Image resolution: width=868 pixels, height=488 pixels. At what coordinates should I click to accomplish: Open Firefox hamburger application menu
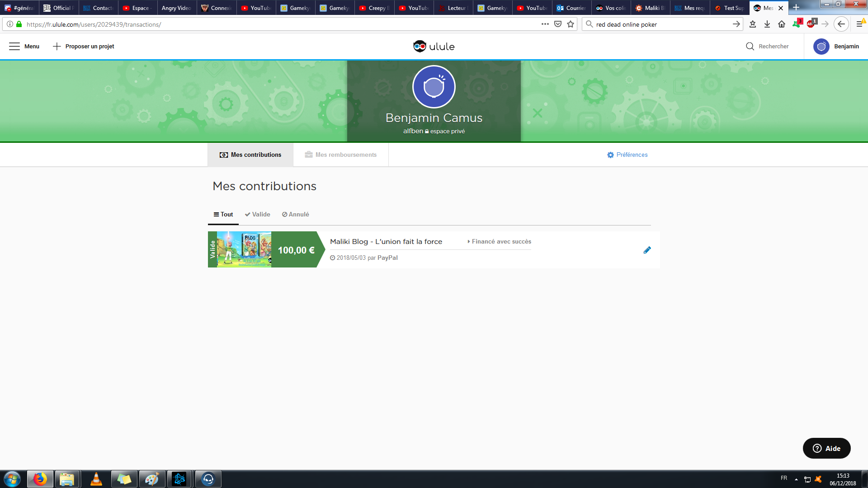(859, 24)
